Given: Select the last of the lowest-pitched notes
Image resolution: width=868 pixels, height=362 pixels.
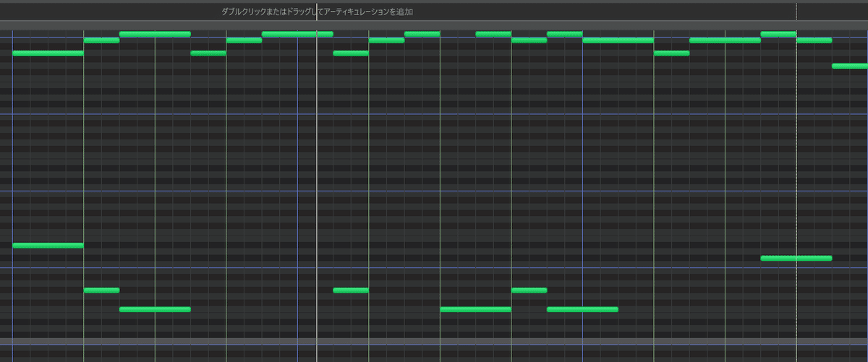Looking at the screenshot, I should click(x=582, y=309).
